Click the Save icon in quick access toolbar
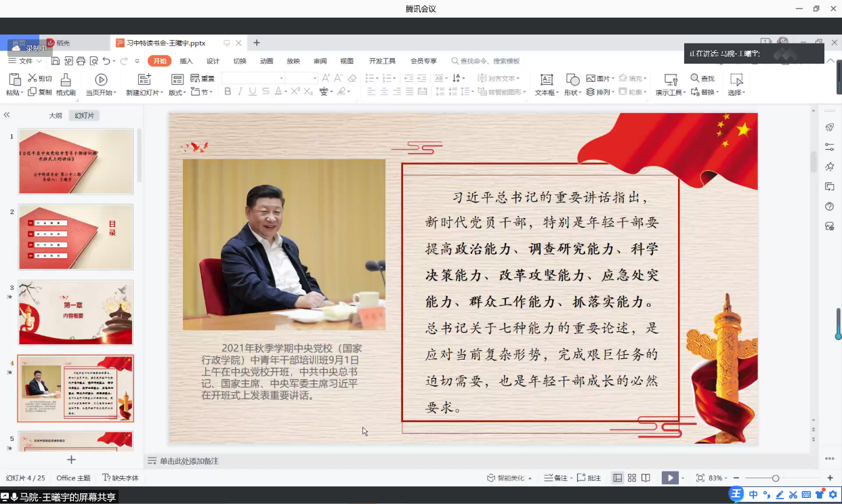 [55, 61]
